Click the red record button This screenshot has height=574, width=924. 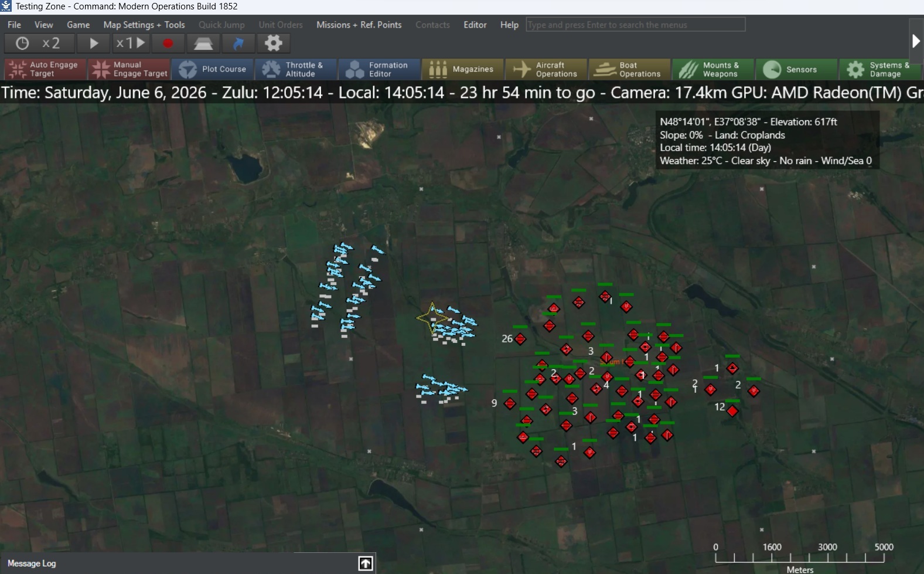168,43
